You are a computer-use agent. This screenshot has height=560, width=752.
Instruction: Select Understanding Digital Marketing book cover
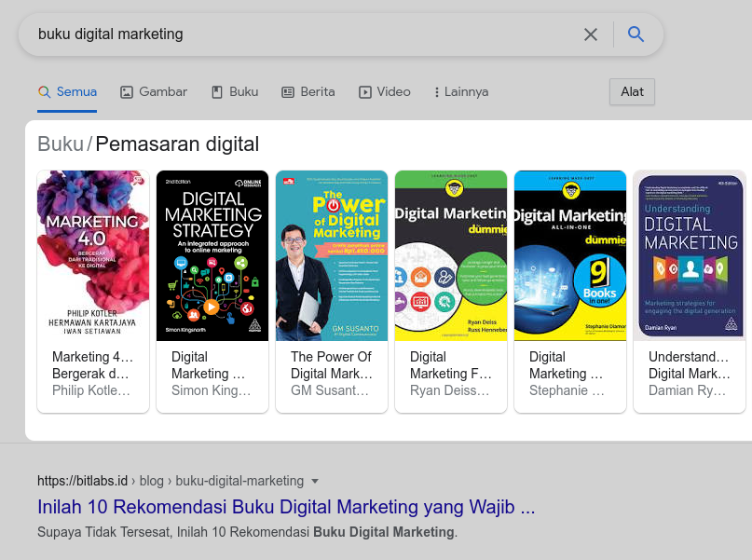click(690, 255)
